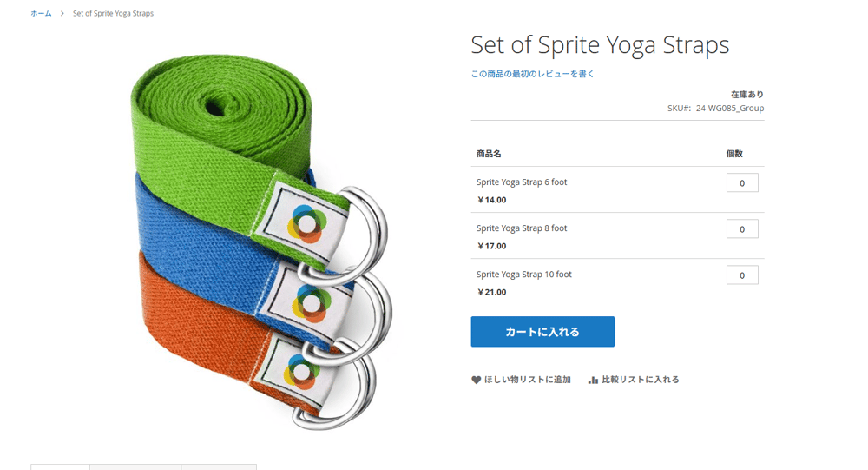This screenshot has width=868, height=470.
Task: Click the ¥14.00 price label
Action: click(491, 200)
